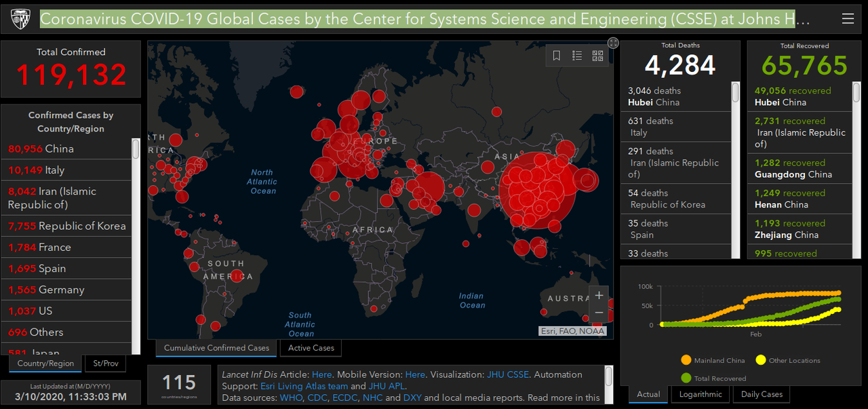
Task: Show the map legend list icon
Action: click(x=577, y=56)
